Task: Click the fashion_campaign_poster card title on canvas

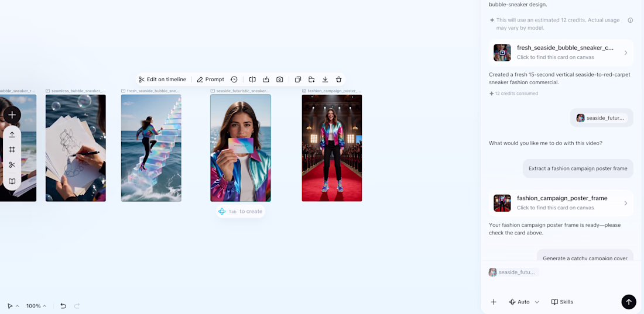Action: [334, 91]
